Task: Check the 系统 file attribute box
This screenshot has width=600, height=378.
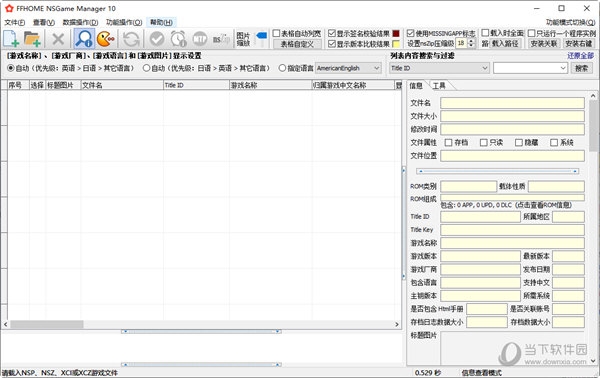Action: click(554, 142)
